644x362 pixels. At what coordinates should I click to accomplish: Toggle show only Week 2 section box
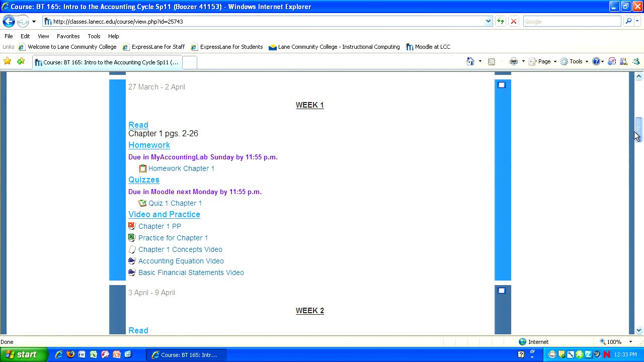click(502, 291)
